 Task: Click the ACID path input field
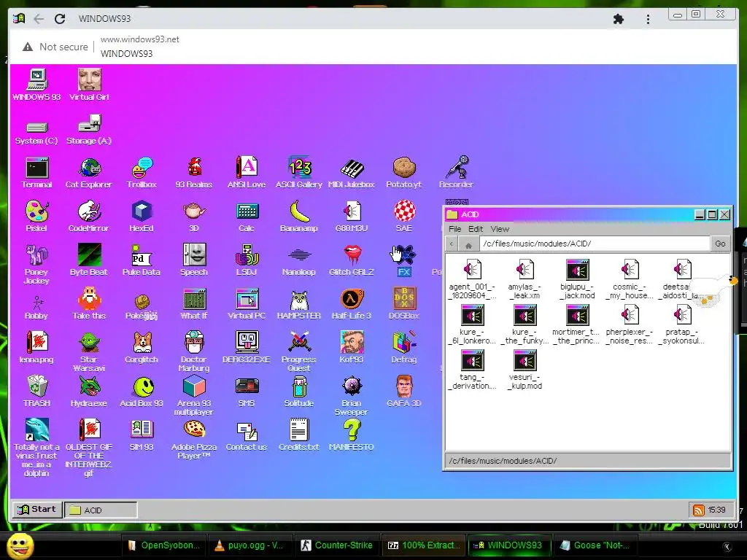tap(594, 244)
